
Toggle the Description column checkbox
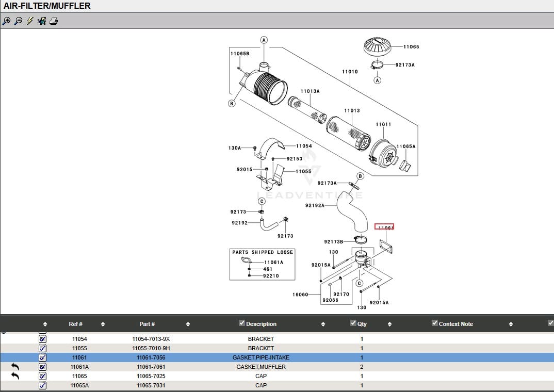click(241, 323)
